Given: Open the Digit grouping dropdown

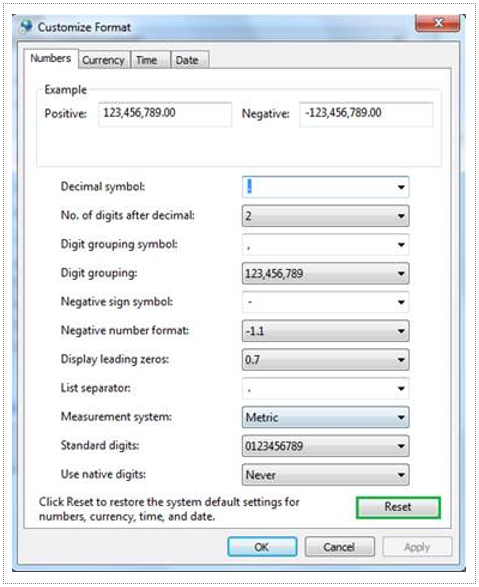Looking at the screenshot, I should [x=325, y=273].
